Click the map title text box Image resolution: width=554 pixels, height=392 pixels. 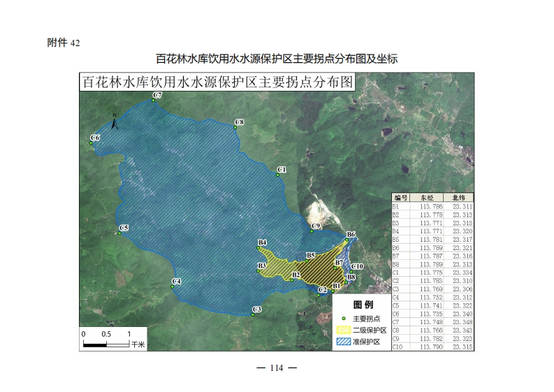[x=218, y=82]
